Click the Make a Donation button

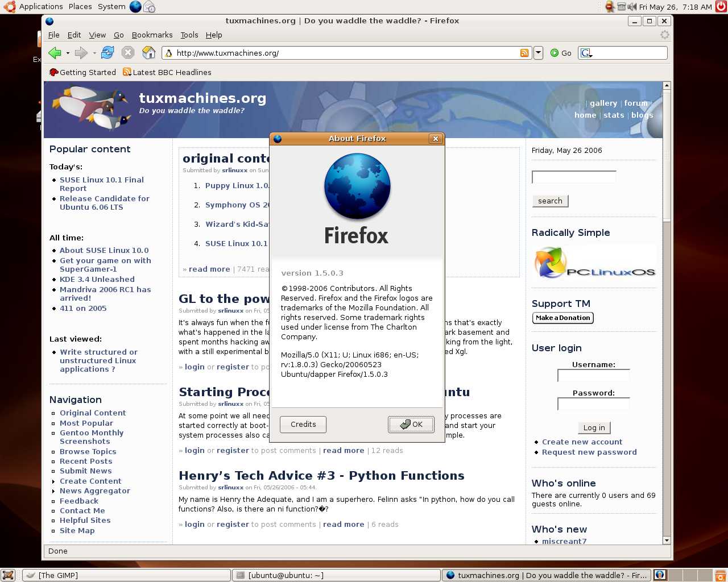pos(563,318)
